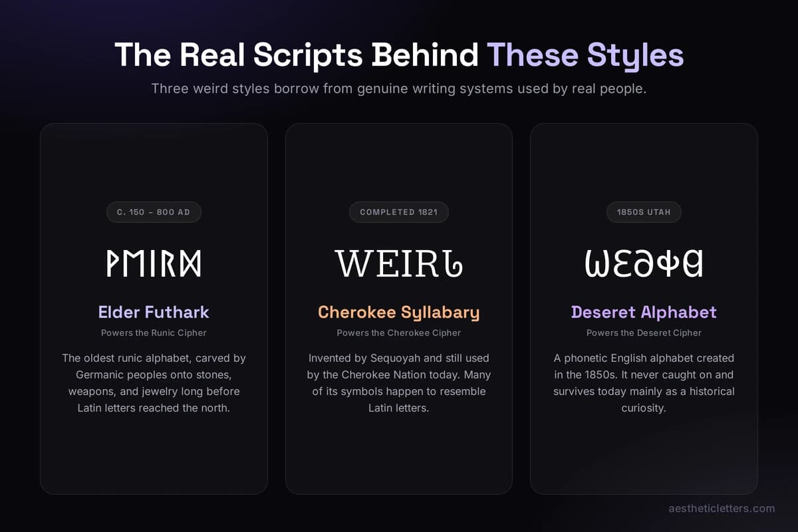798x532 pixels.
Task: Click the 'Three weird styles borrow' subtitle line
Action: click(399, 88)
